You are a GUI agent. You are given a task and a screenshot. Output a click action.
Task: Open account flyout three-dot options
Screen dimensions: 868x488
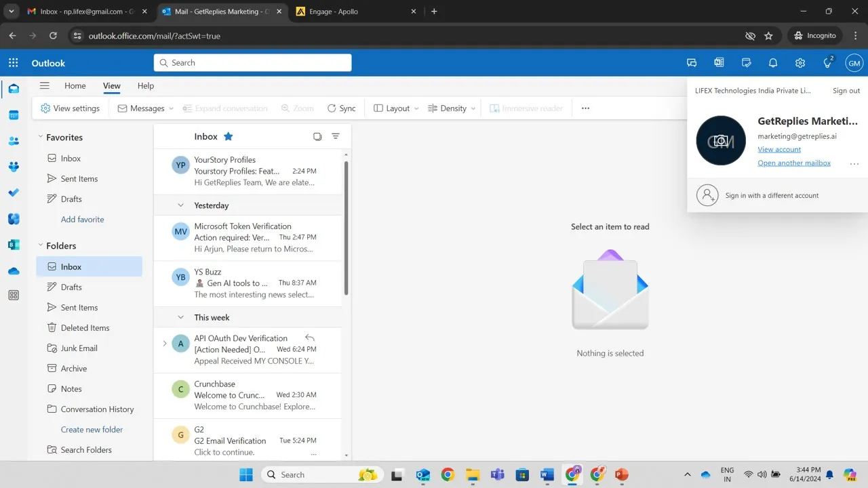[854, 163]
